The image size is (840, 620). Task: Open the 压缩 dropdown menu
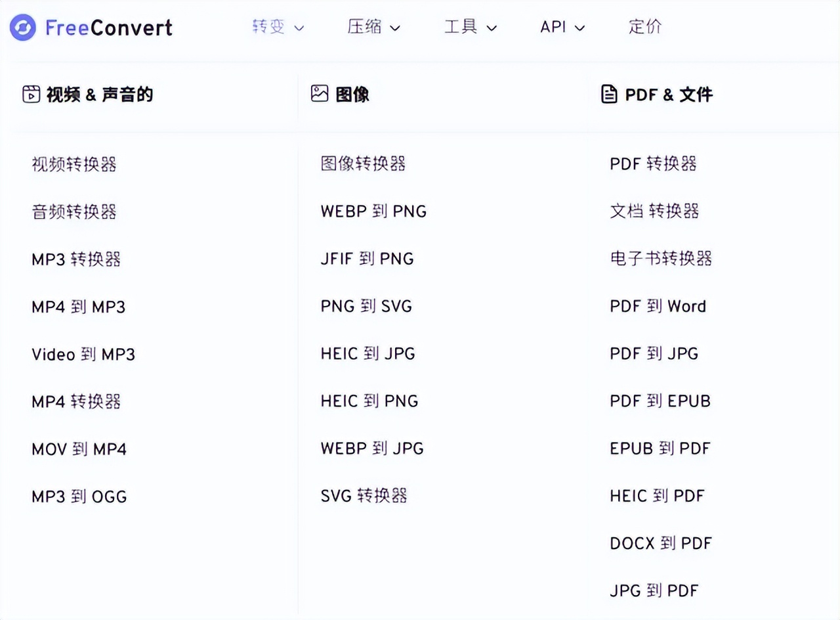(x=373, y=27)
